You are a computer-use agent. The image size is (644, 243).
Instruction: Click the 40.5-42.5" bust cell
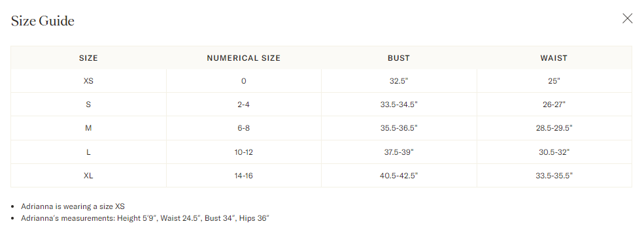click(399, 176)
